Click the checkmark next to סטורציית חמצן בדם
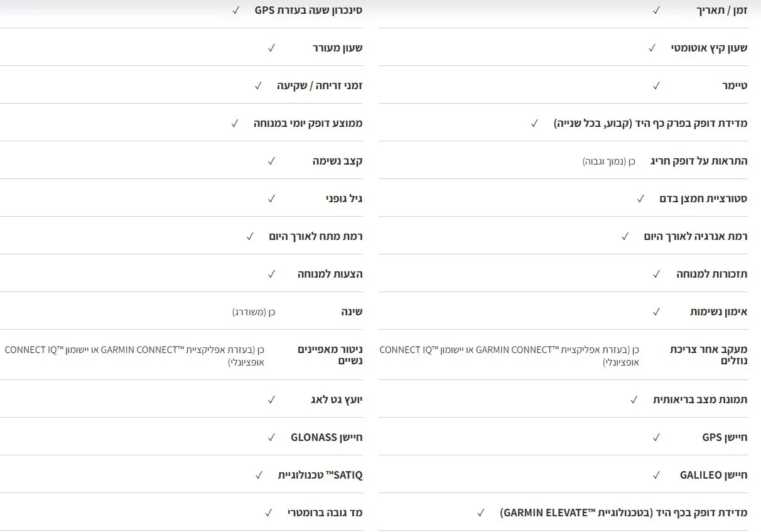The height and width of the screenshot is (532, 761). (640, 198)
